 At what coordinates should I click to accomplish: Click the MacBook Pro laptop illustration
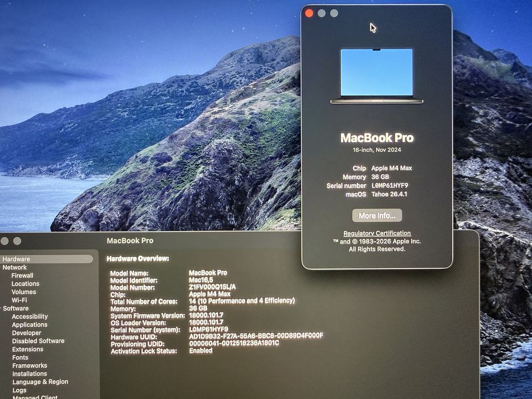(376, 76)
